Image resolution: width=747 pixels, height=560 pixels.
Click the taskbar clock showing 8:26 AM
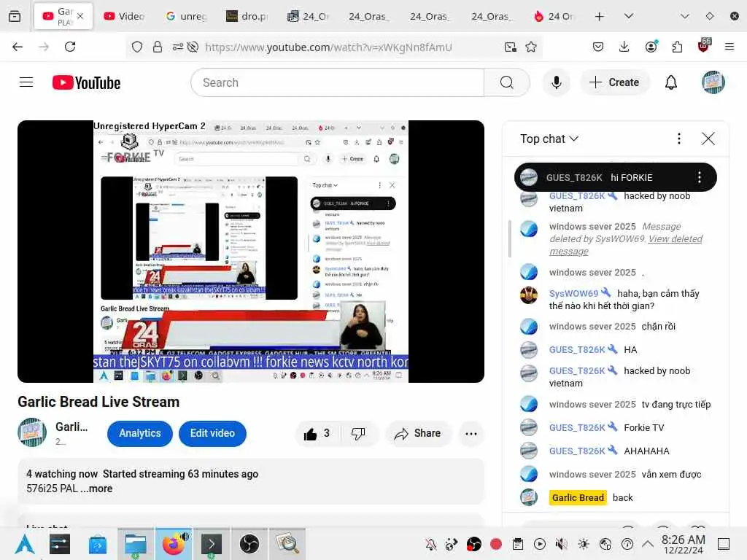pyautogui.click(x=683, y=544)
